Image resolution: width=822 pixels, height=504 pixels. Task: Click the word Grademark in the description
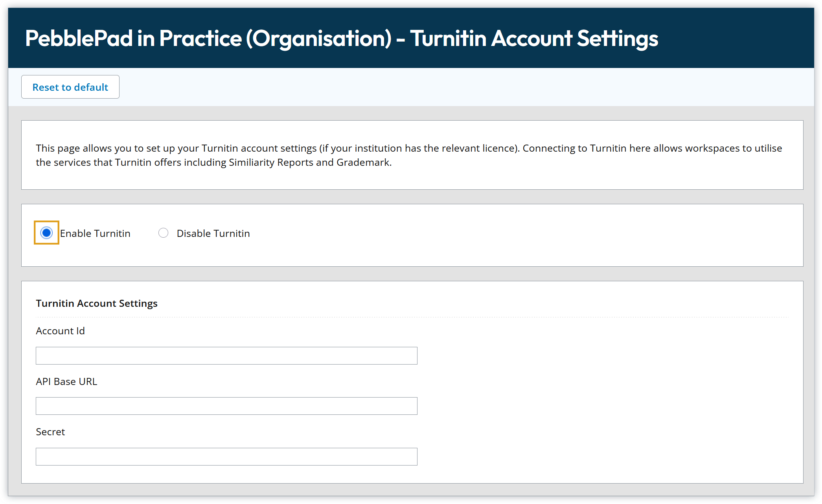click(x=363, y=162)
